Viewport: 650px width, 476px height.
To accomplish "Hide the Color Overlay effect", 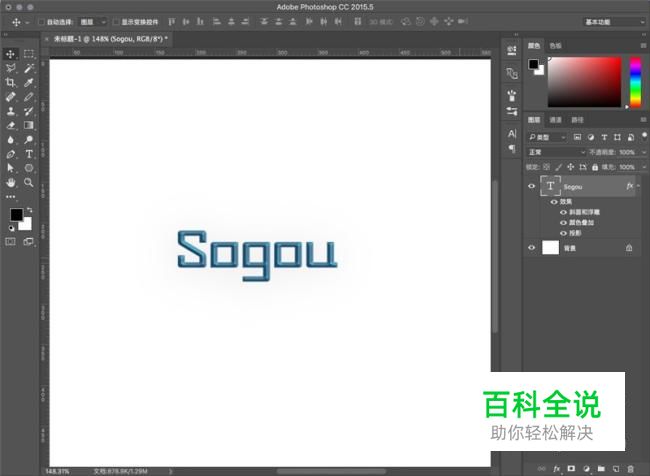I will click(x=563, y=223).
